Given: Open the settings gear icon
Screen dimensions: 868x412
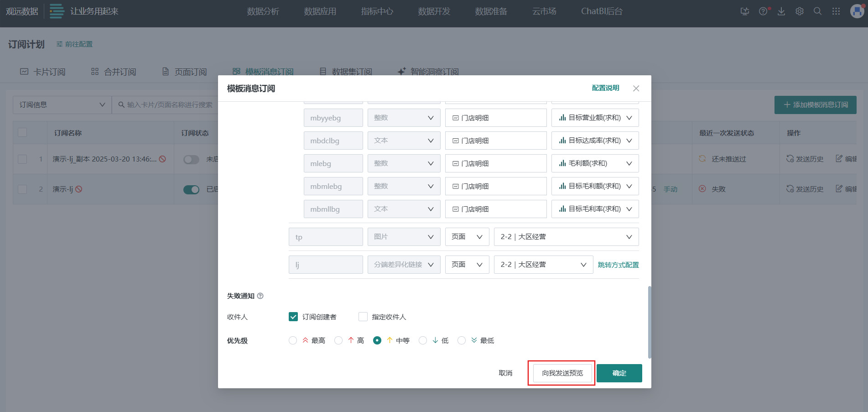Looking at the screenshot, I should [x=800, y=11].
